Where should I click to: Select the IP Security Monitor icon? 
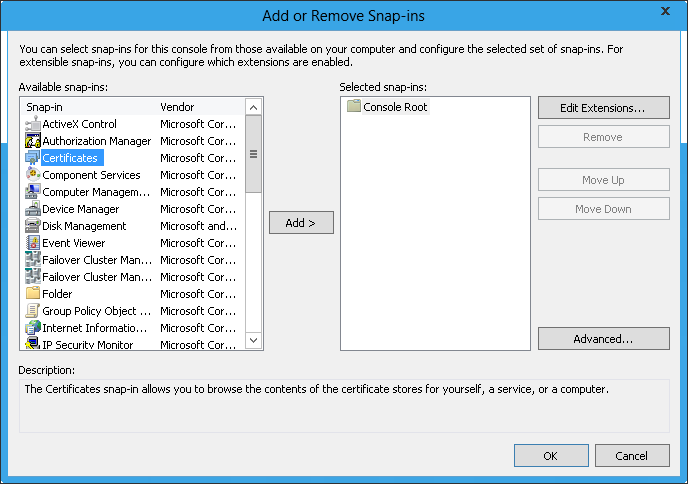tap(33, 345)
